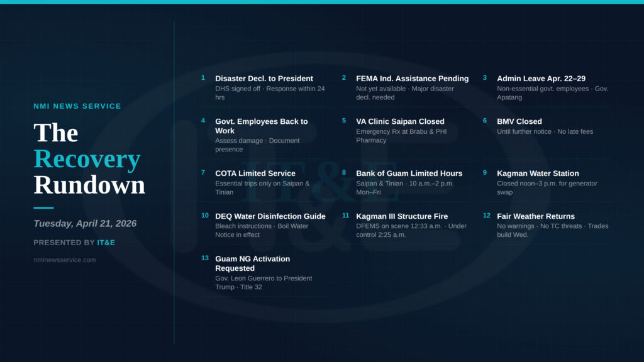Visit the nminewsservice.com website link
This screenshot has width=644, height=362.
click(65, 260)
